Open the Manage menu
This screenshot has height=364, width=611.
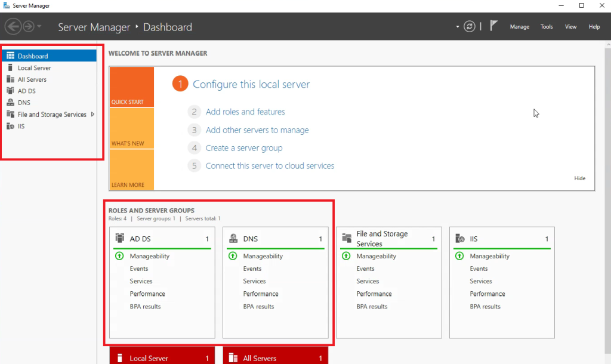point(520,26)
